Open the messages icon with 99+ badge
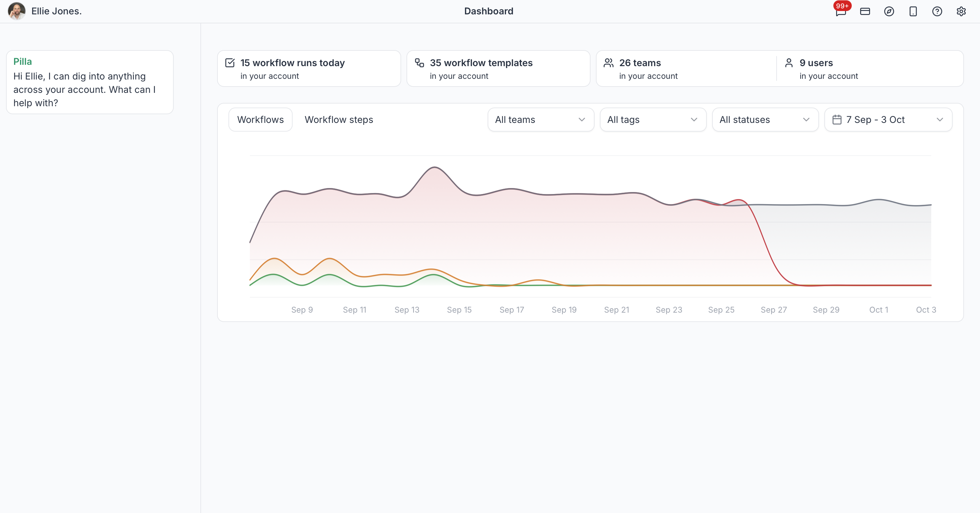980x513 pixels. coord(841,11)
